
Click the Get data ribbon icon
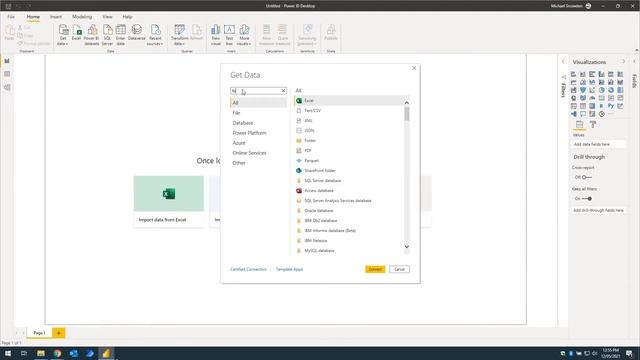63,35
